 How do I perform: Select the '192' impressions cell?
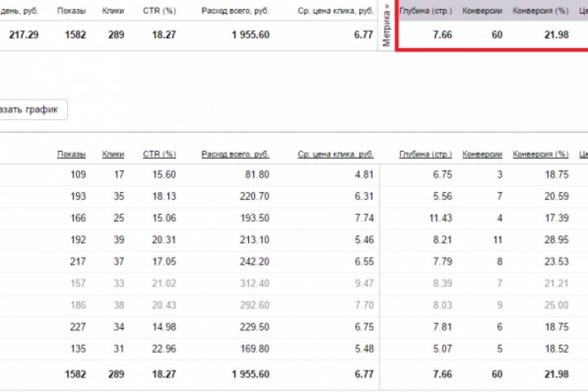point(78,240)
